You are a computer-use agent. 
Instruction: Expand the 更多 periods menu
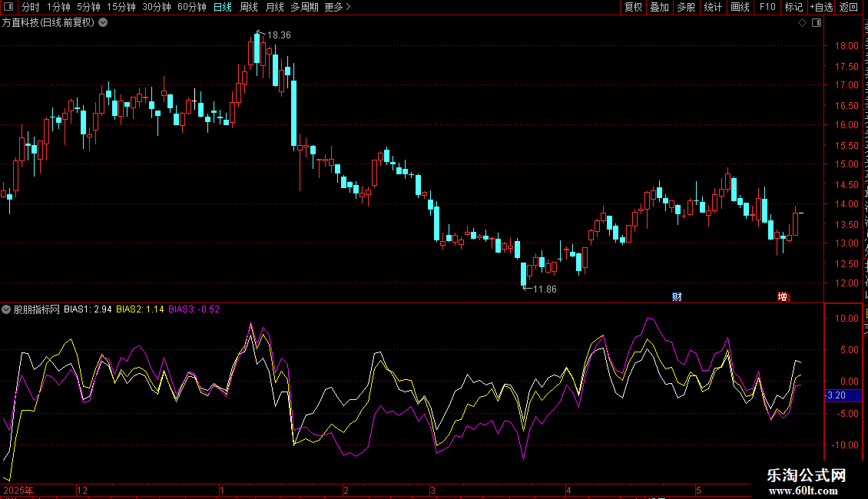point(337,7)
